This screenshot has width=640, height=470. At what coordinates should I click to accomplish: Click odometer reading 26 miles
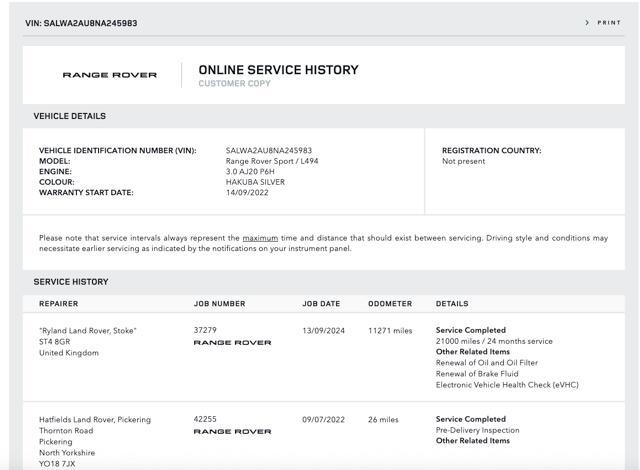click(383, 419)
